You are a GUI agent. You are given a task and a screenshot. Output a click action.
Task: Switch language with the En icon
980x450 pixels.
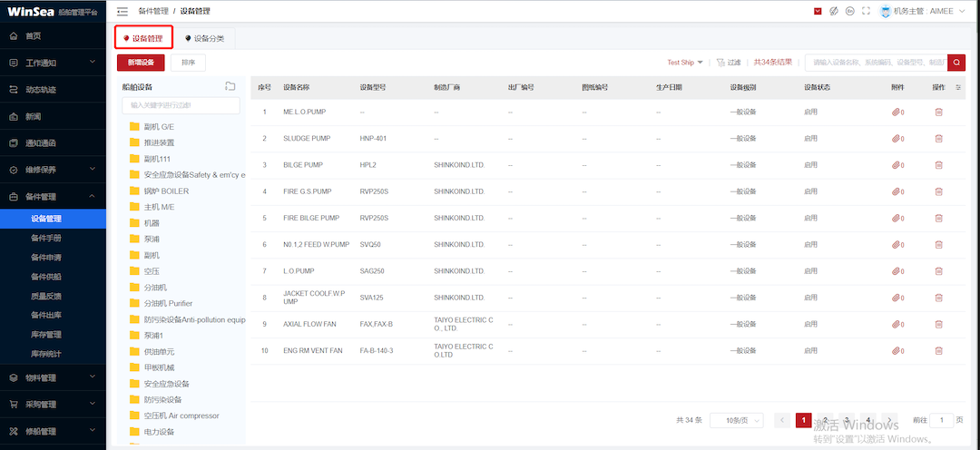(x=849, y=11)
